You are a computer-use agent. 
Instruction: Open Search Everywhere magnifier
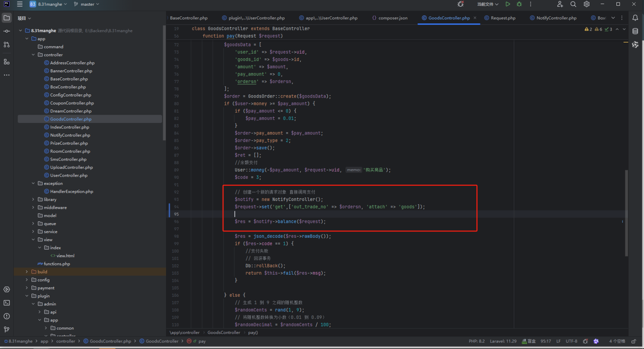coord(573,4)
